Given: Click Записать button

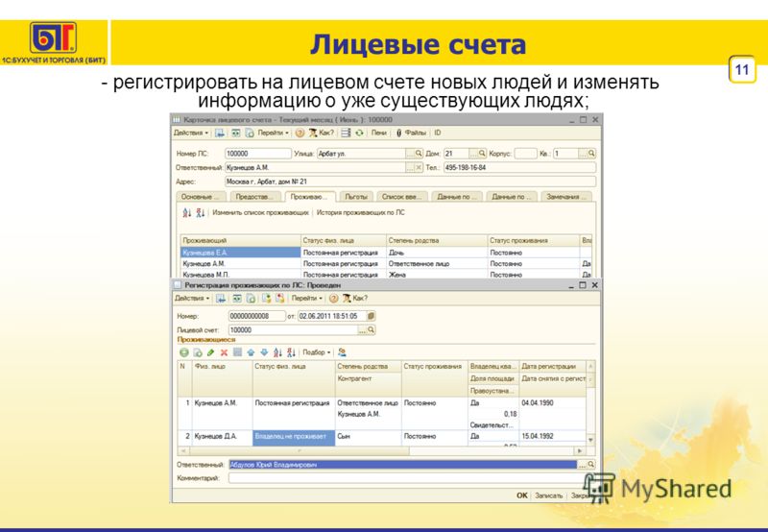Looking at the screenshot, I should (x=548, y=496).
